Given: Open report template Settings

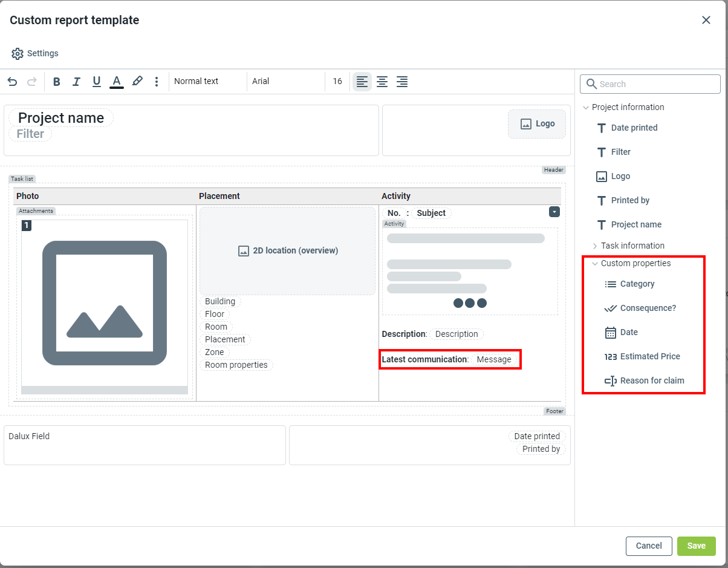Looking at the screenshot, I should [35, 54].
